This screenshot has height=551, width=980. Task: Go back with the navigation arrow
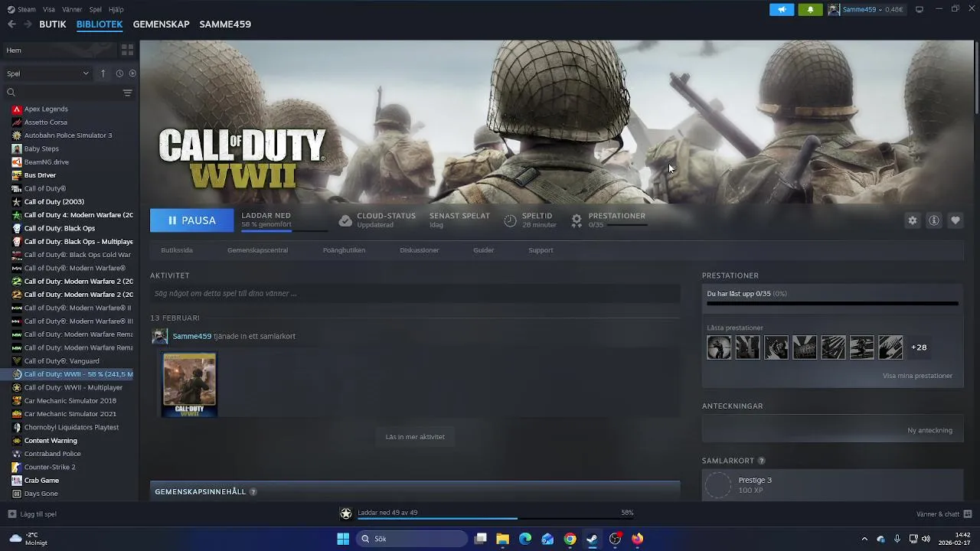point(11,24)
